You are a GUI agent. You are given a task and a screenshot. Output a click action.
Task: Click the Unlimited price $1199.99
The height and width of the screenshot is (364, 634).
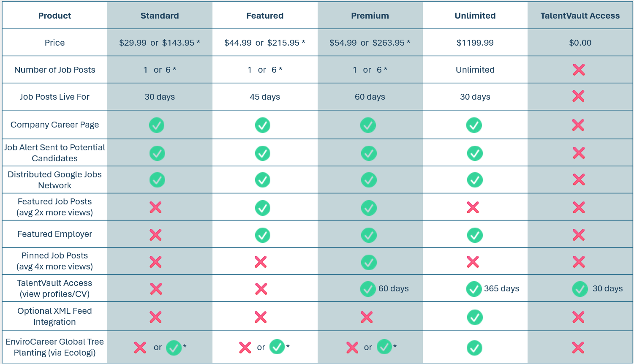475,43
